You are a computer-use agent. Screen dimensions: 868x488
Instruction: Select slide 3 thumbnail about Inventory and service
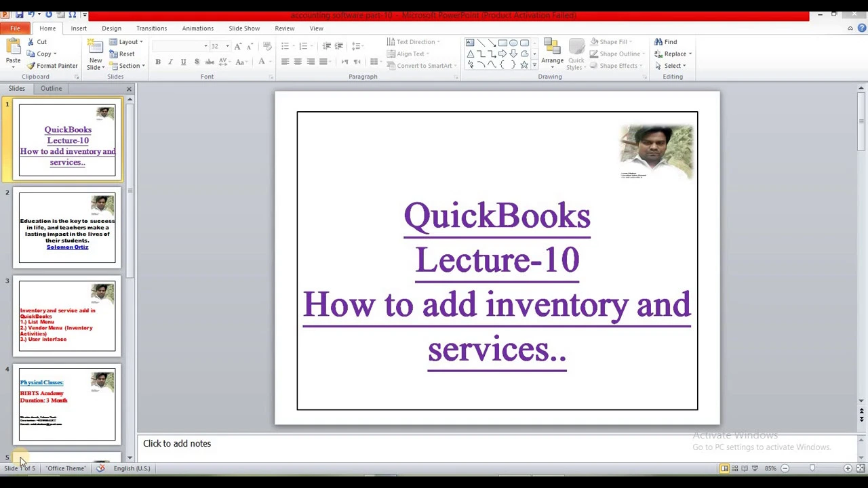tap(67, 316)
